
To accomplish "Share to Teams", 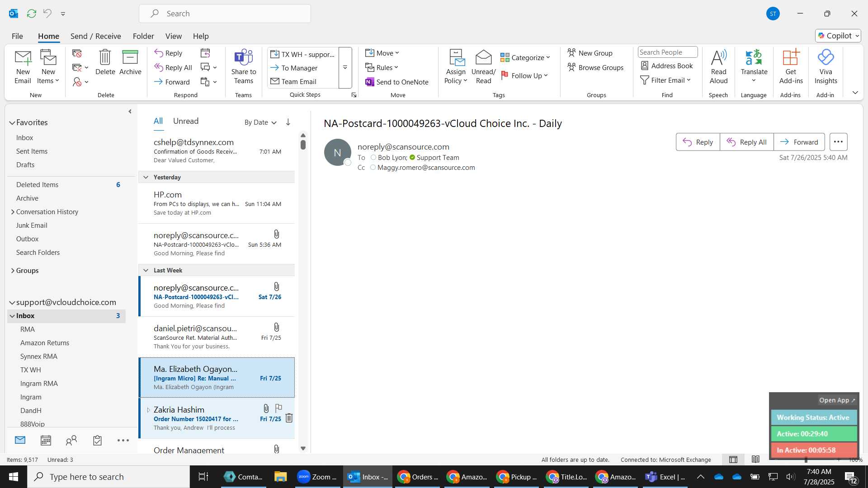I will [243, 67].
